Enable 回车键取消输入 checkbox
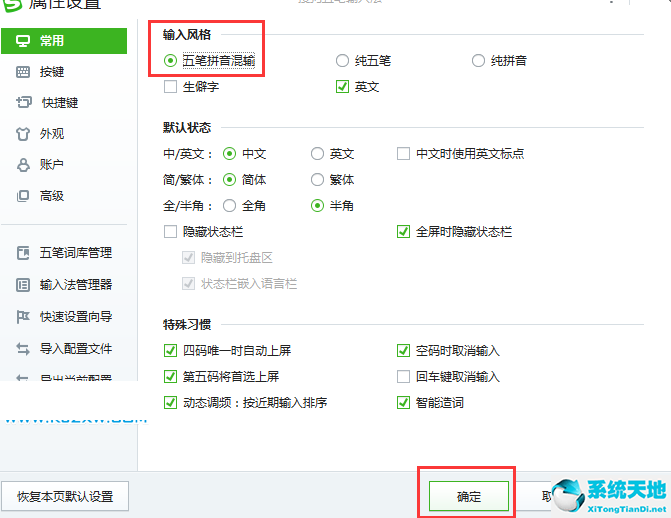 click(404, 377)
